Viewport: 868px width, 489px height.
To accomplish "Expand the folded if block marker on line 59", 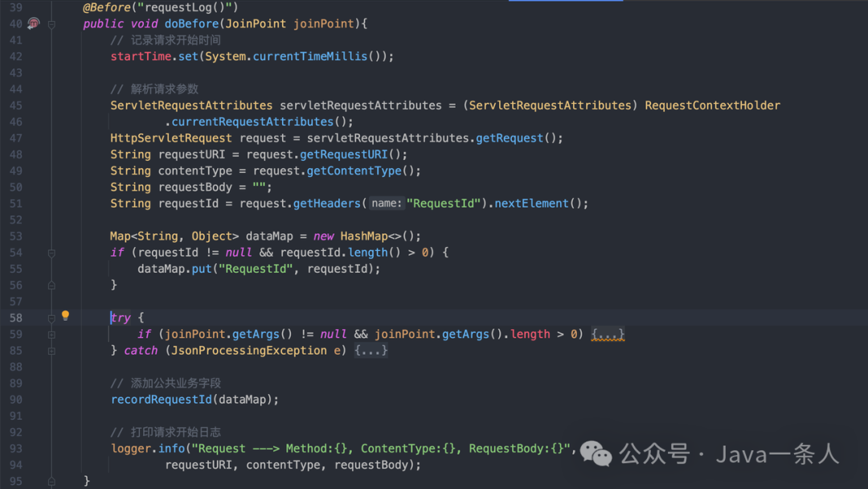I will [x=51, y=335].
